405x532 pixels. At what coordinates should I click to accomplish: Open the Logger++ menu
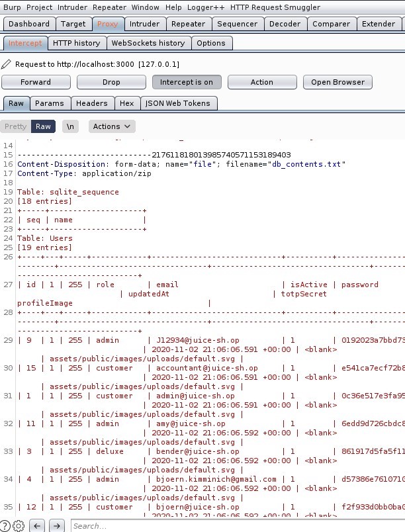(206, 7)
